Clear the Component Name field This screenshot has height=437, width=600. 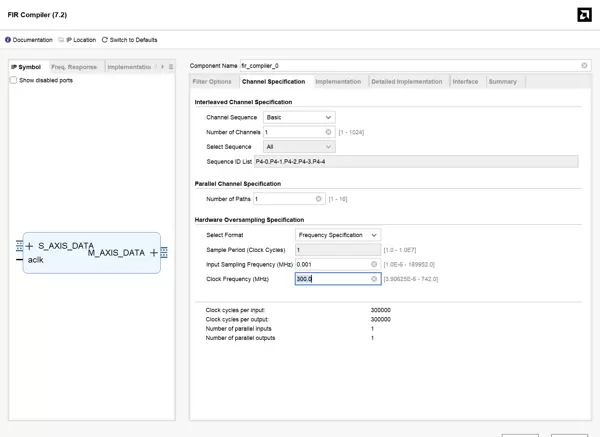click(585, 66)
